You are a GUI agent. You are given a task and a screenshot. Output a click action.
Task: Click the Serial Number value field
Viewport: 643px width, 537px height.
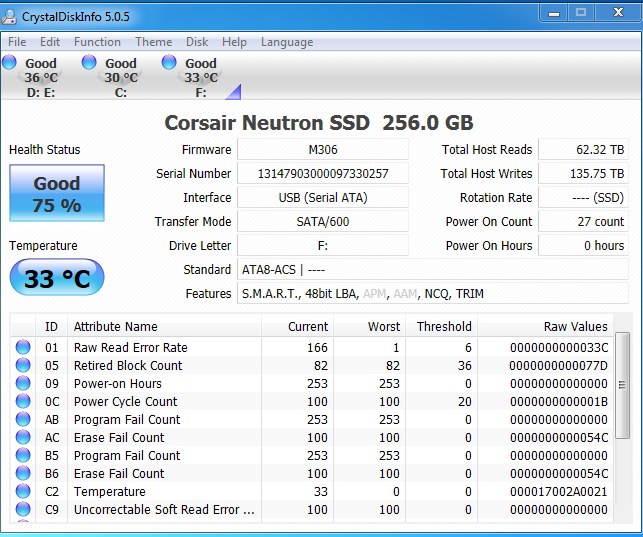coord(323,174)
